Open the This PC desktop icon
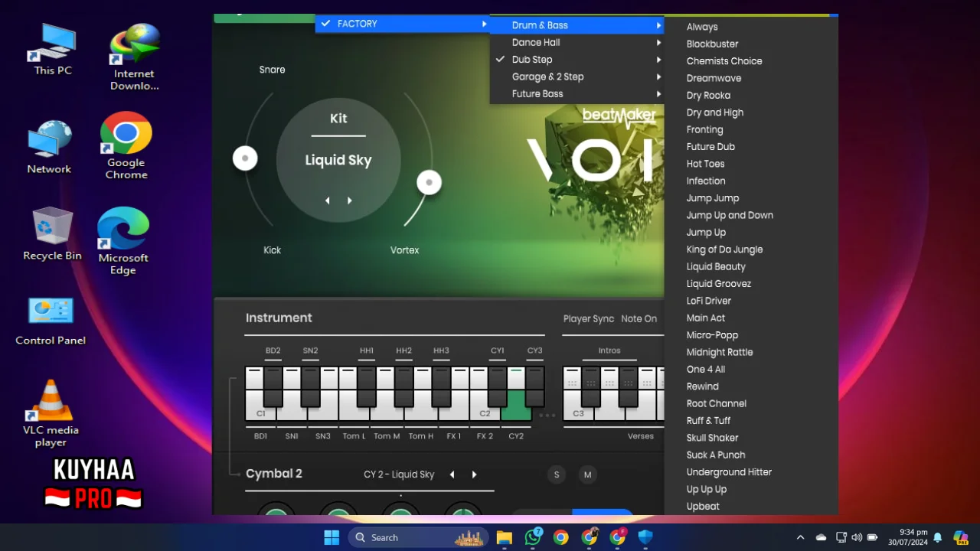 53,49
